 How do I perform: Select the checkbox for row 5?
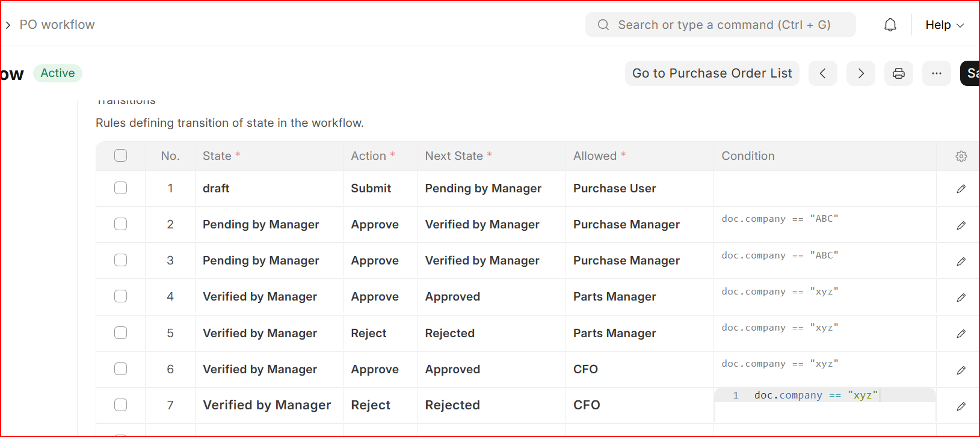(121, 333)
